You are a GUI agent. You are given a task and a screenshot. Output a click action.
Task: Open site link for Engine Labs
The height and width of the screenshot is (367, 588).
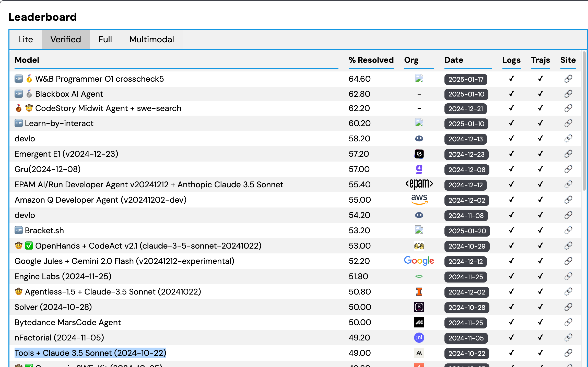point(568,276)
